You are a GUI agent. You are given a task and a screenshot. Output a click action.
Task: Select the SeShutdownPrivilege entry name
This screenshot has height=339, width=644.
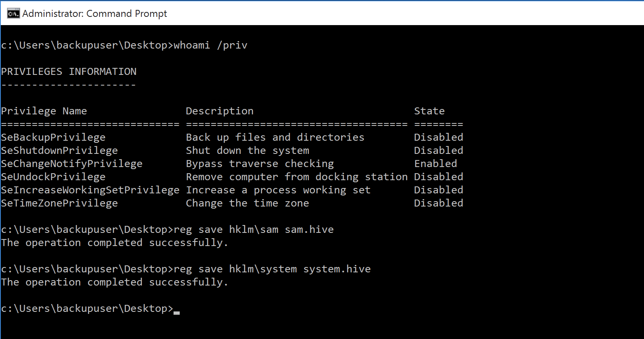[x=60, y=151]
